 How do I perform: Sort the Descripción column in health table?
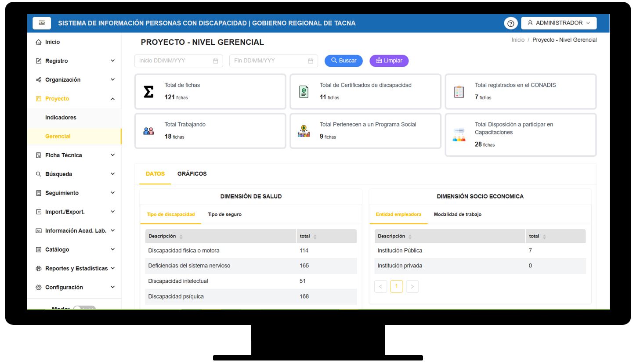click(x=181, y=237)
